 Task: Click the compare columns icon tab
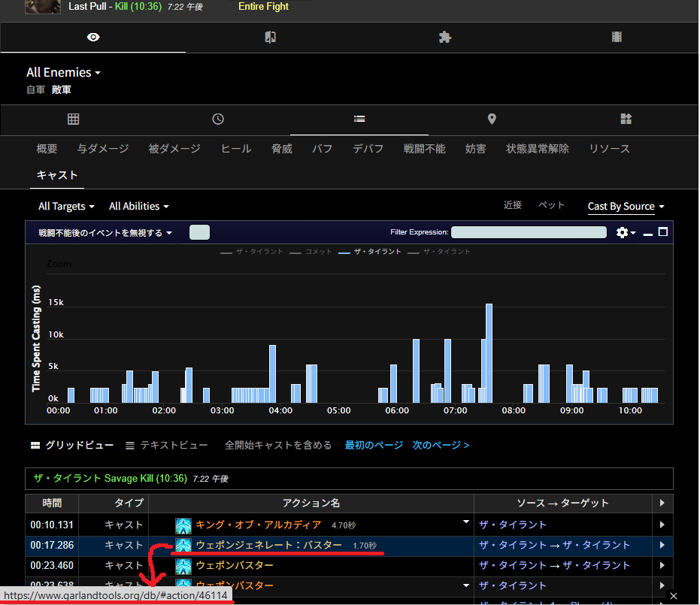[x=270, y=38]
